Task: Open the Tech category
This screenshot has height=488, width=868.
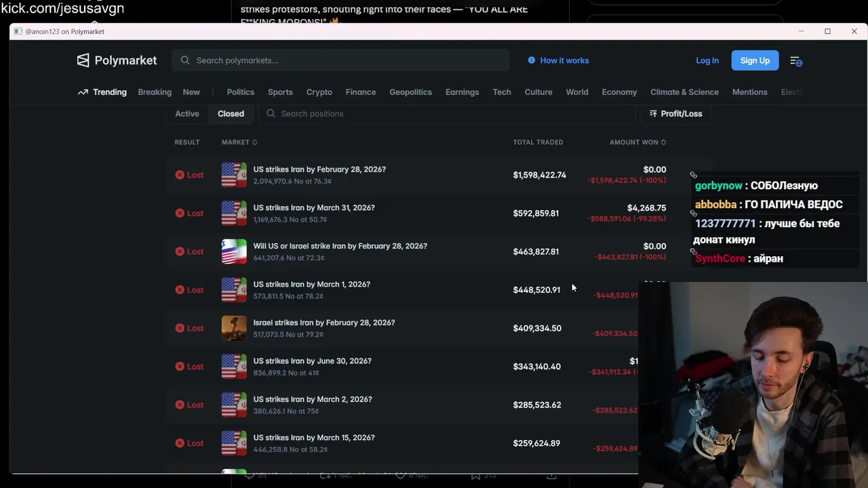Action: [502, 92]
